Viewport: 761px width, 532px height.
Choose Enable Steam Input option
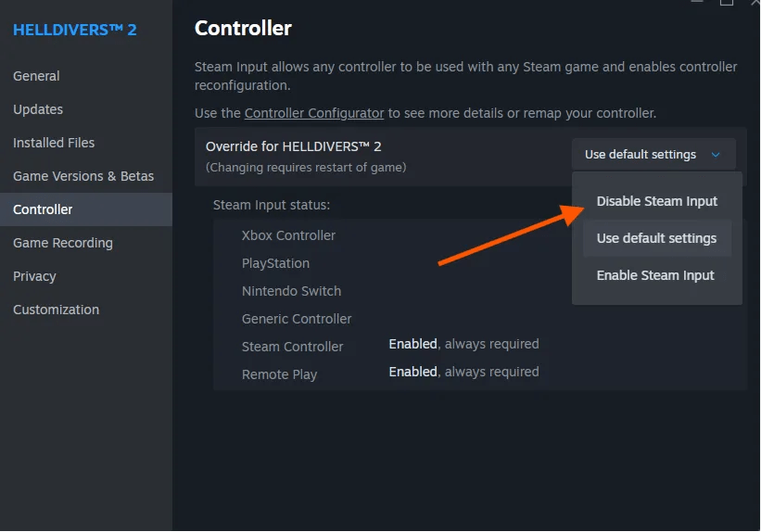pos(655,275)
